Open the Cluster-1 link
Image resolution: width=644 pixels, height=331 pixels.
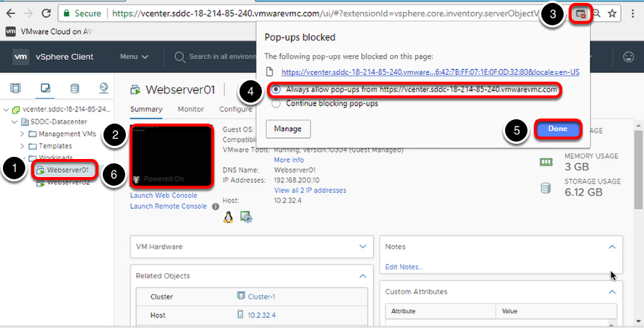coord(262,296)
